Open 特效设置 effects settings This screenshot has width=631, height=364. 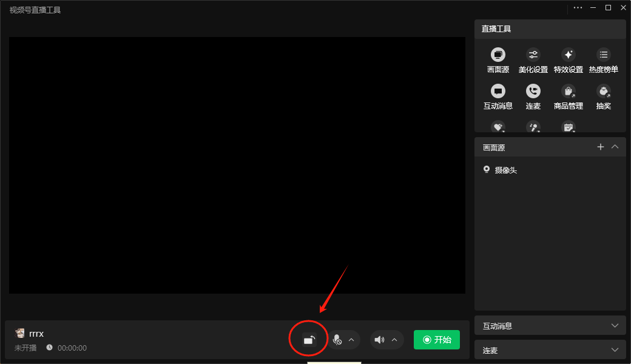569,60
